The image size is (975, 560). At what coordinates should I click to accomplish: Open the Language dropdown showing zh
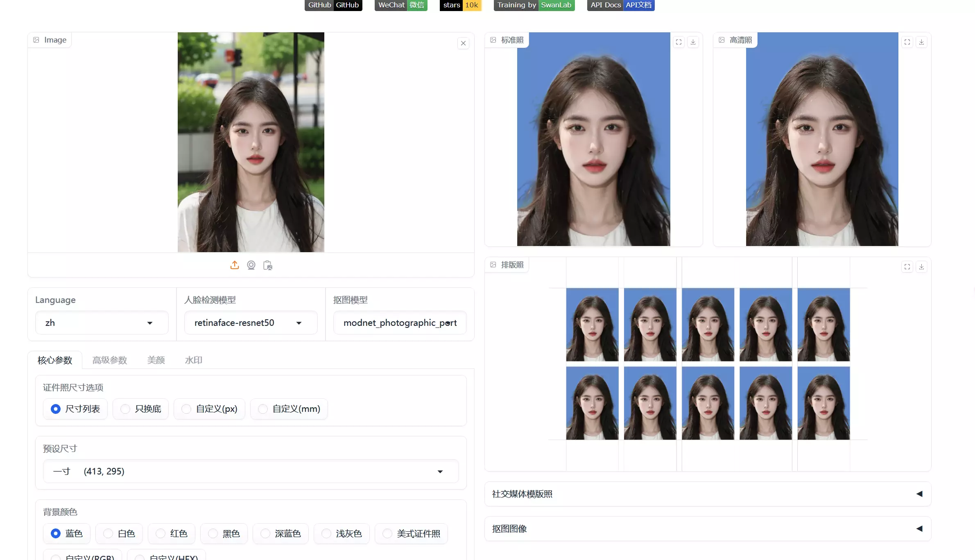click(102, 323)
